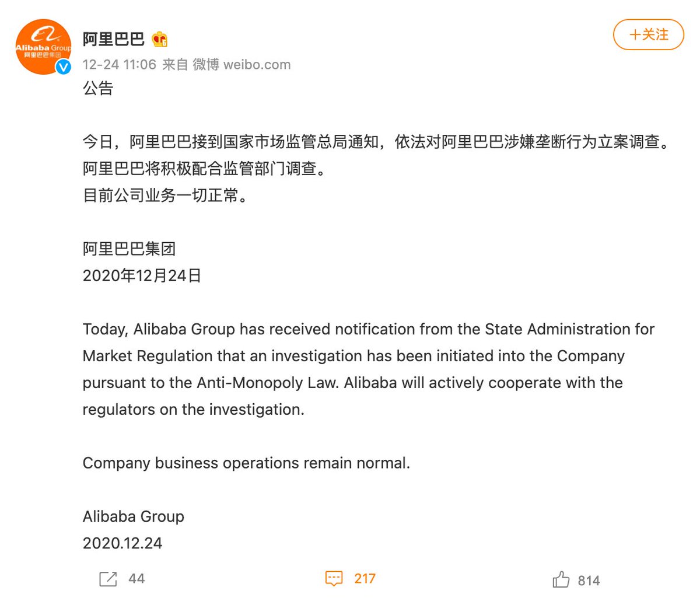This screenshot has height=601, width=700.
Task: Open the 微博 weibo.com source link
Action: 242,65
